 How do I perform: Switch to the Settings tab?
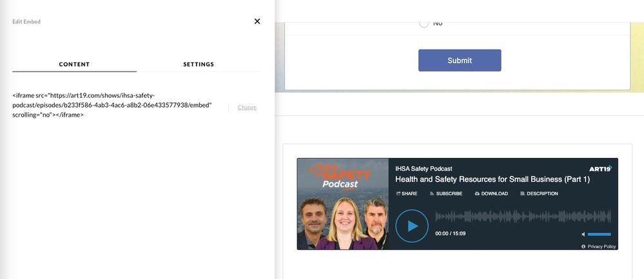[199, 64]
